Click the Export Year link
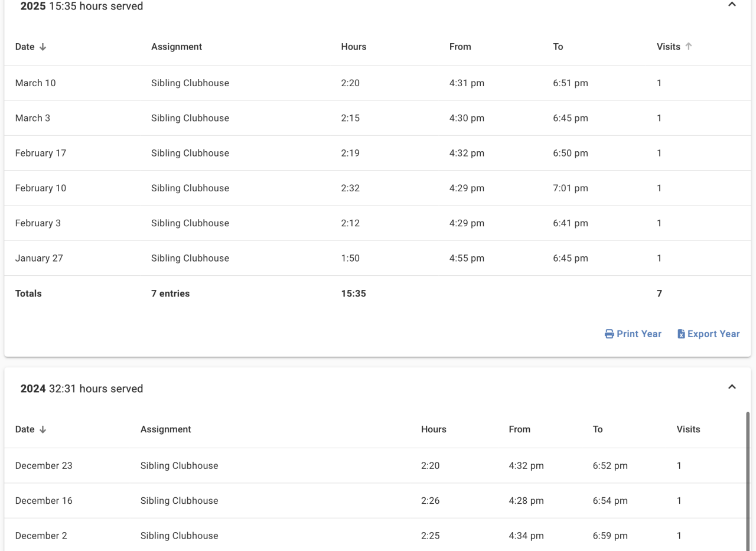Screen dimensions: 756x551 tap(713, 334)
